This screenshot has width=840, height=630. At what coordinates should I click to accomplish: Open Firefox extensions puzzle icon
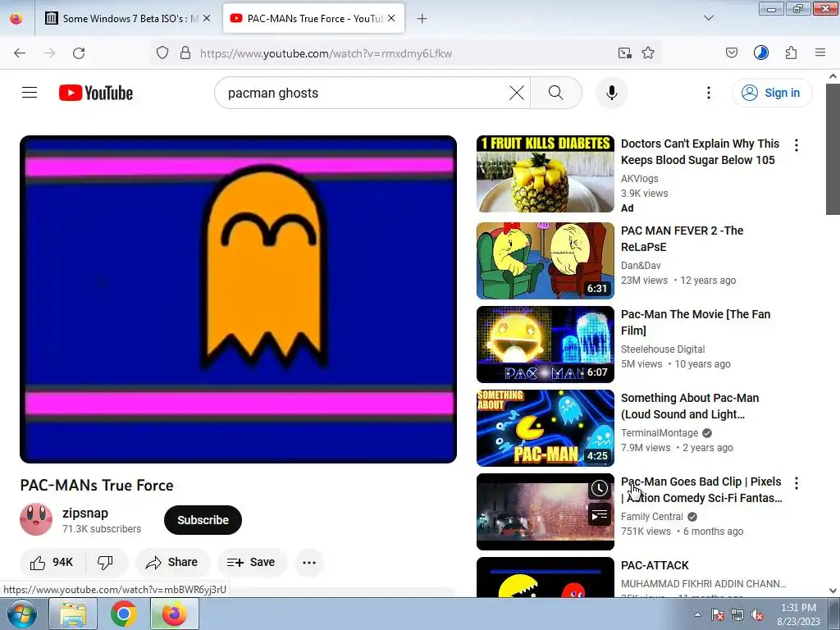791,53
